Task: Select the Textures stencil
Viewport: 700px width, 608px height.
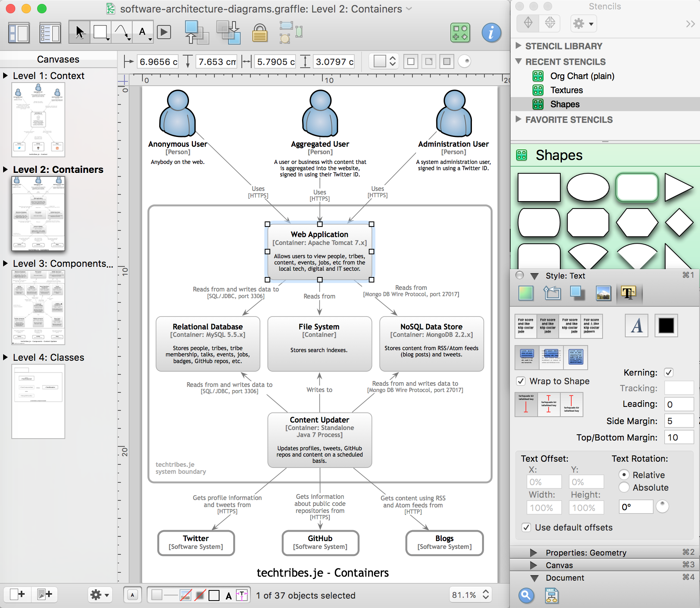Action: click(x=566, y=90)
